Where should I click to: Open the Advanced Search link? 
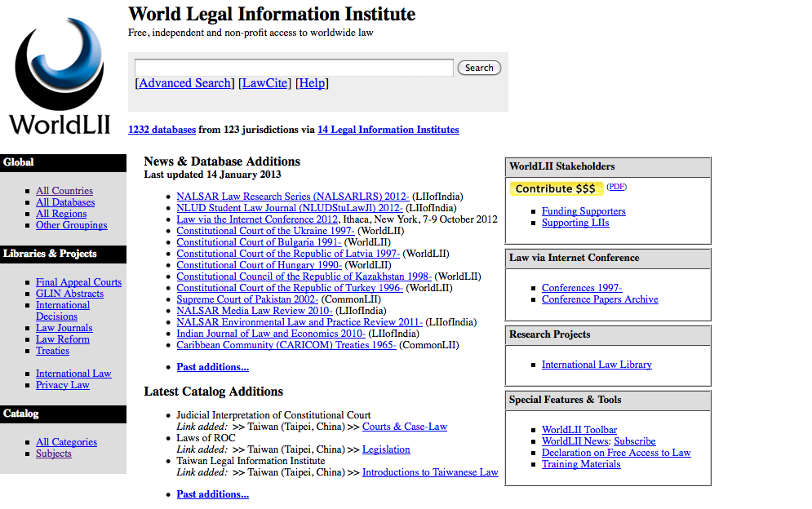185,83
